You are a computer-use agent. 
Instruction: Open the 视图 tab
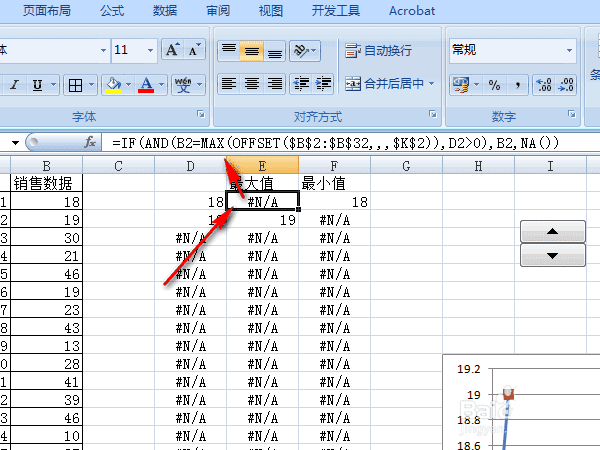click(271, 11)
